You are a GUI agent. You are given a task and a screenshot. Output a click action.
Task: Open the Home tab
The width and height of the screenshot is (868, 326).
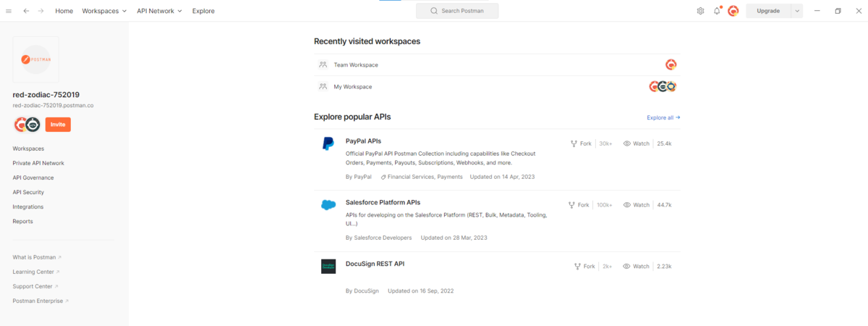click(x=64, y=11)
